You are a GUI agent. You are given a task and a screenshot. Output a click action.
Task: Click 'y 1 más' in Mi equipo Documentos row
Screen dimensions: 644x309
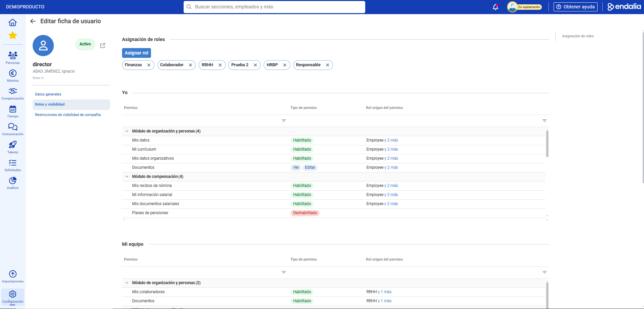point(385,301)
